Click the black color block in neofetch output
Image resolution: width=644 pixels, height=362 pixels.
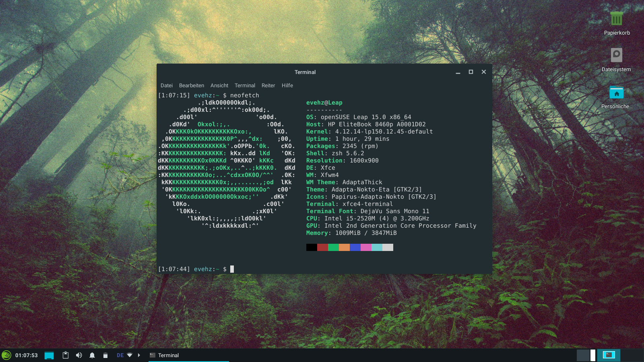(x=312, y=247)
